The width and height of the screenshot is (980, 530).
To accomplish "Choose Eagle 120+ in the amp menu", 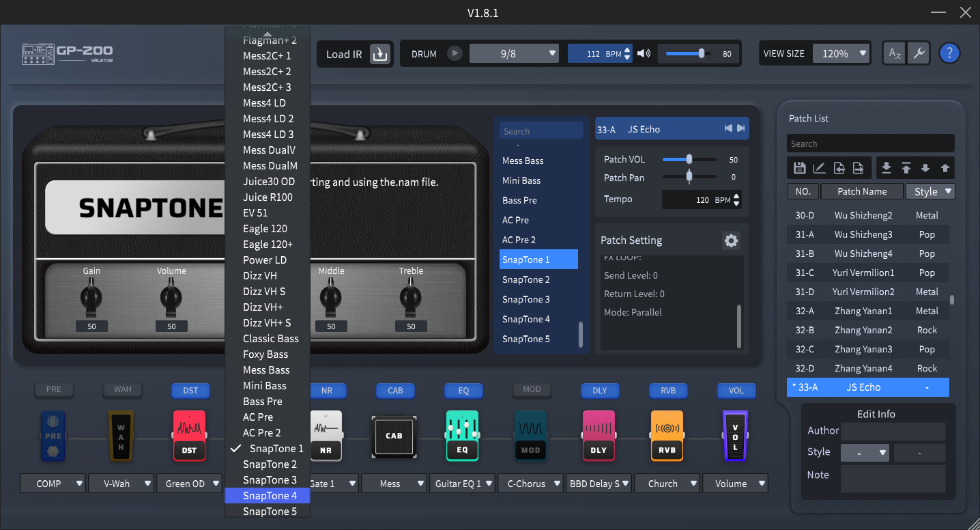I will [x=268, y=245].
